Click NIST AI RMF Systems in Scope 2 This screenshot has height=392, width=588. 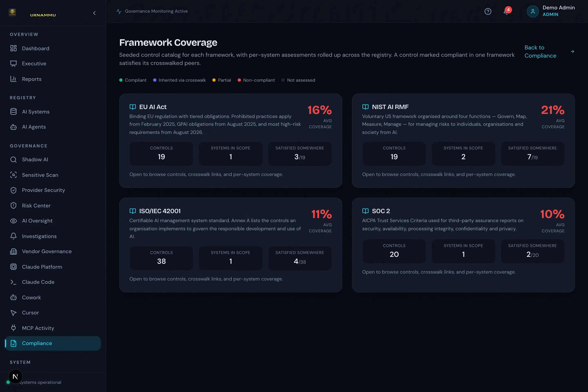463,154
